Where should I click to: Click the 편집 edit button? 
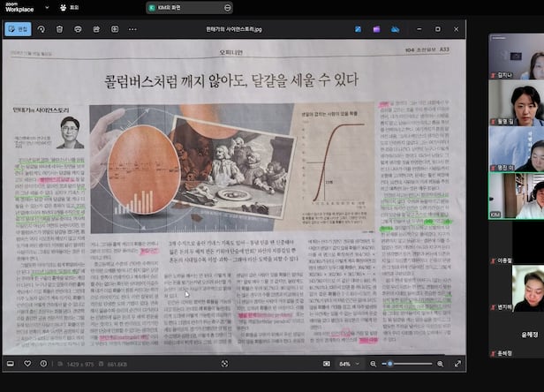[x=18, y=28]
